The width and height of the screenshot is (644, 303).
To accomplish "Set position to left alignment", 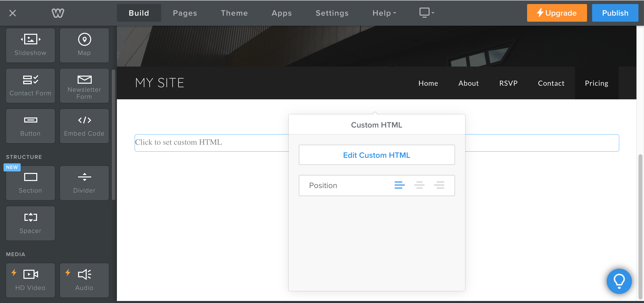I will 399,185.
